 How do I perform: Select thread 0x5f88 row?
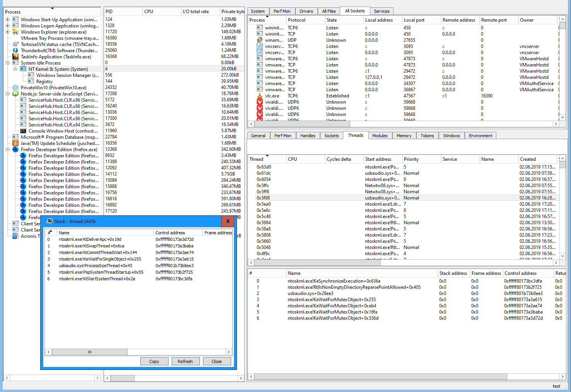point(403,198)
